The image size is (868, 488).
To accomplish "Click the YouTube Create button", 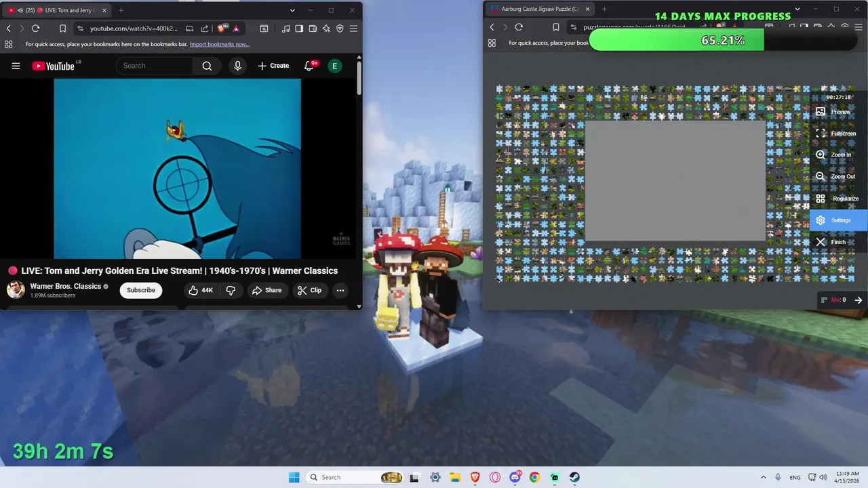I will 273,66.
